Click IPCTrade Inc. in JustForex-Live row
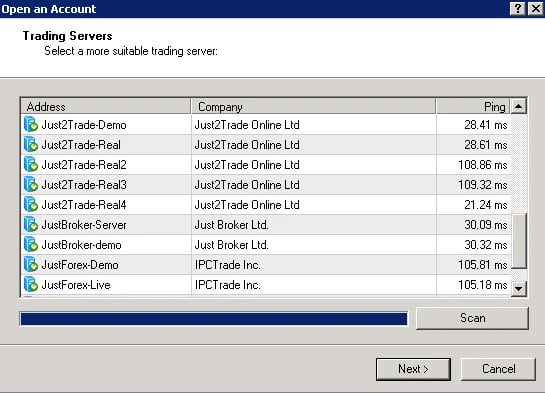 pos(228,285)
